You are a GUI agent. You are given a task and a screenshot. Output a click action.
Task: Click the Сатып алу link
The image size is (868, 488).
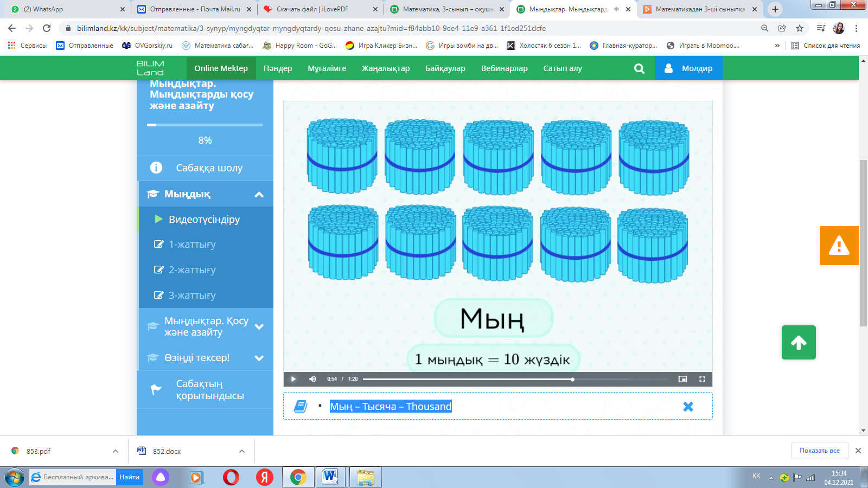[563, 68]
